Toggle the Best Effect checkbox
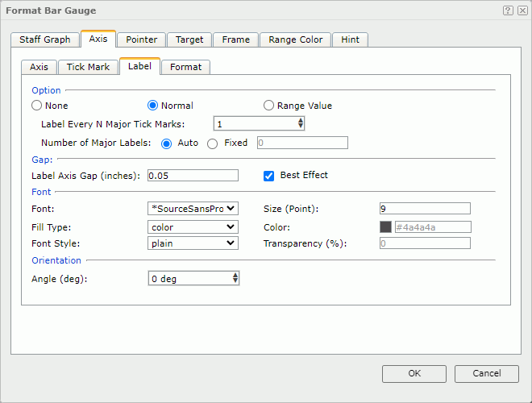The height and width of the screenshot is (403, 532). pos(268,176)
